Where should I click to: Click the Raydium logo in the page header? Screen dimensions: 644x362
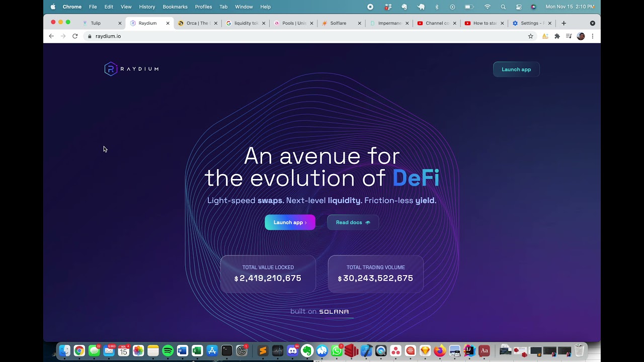tap(131, 69)
